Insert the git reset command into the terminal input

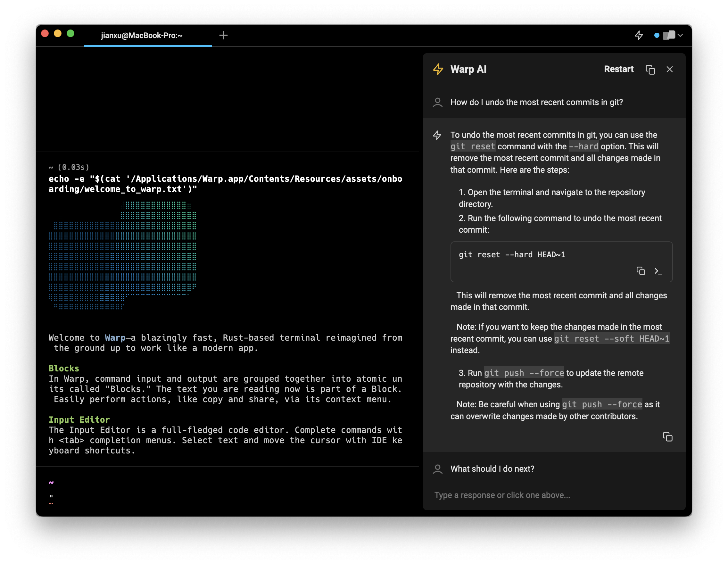point(658,271)
